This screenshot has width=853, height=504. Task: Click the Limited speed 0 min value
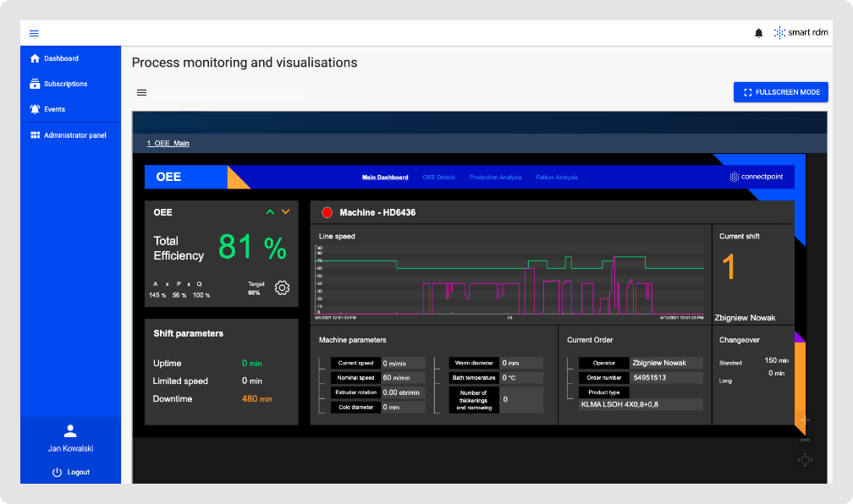252,381
